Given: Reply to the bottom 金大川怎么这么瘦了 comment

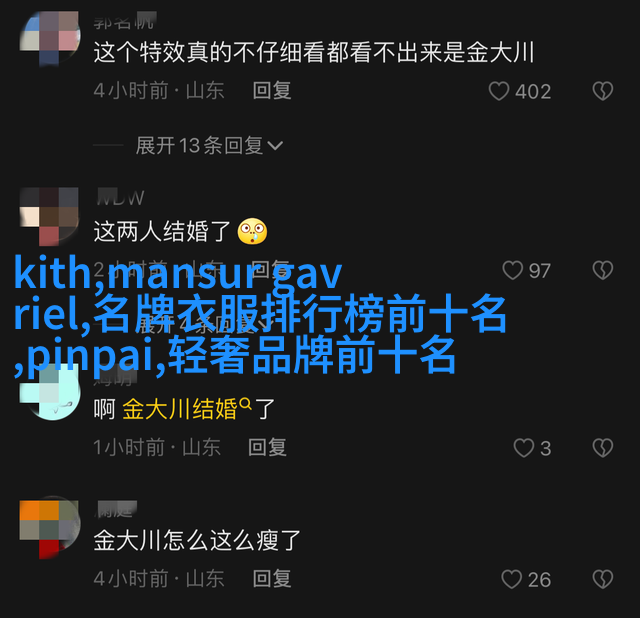Looking at the screenshot, I should click(x=272, y=579).
